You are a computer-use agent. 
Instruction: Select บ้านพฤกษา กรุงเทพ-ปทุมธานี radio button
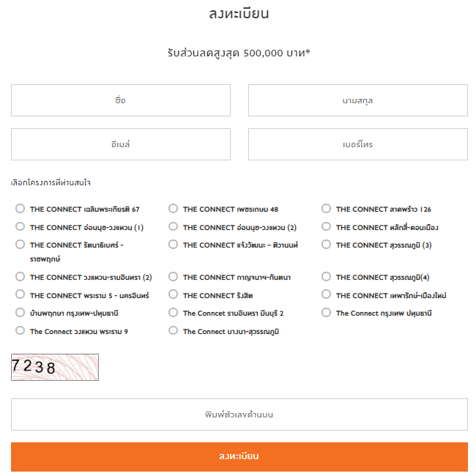coord(21,313)
